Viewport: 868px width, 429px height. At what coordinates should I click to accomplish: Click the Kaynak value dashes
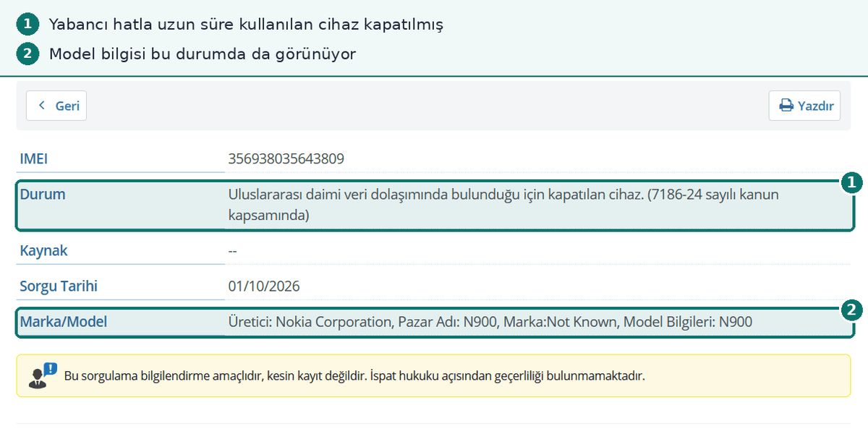233,251
